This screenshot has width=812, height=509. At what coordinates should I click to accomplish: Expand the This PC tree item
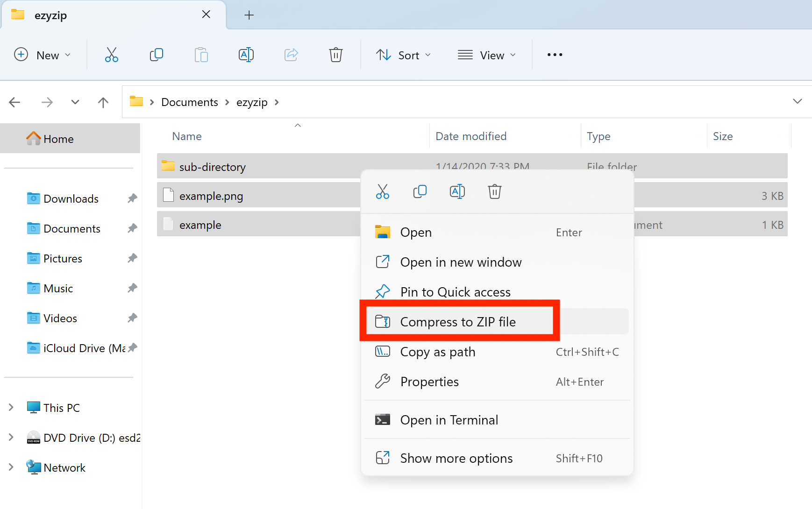pos(11,407)
